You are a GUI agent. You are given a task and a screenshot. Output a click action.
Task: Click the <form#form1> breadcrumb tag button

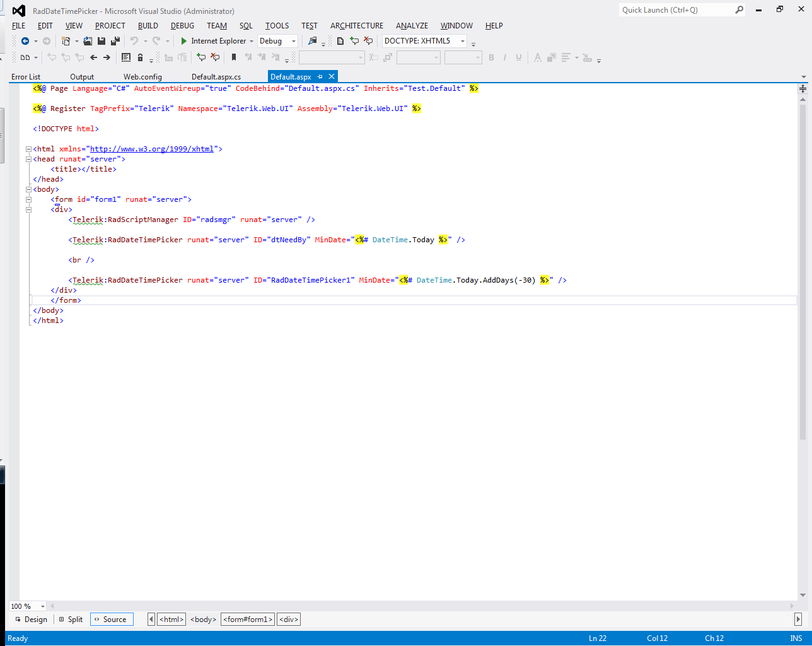tap(248, 620)
